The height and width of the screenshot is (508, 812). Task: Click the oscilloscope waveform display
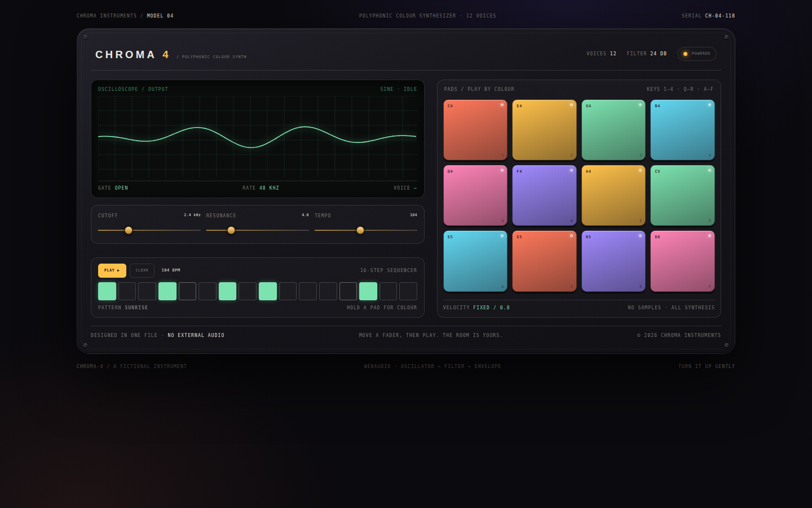coord(258,138)
